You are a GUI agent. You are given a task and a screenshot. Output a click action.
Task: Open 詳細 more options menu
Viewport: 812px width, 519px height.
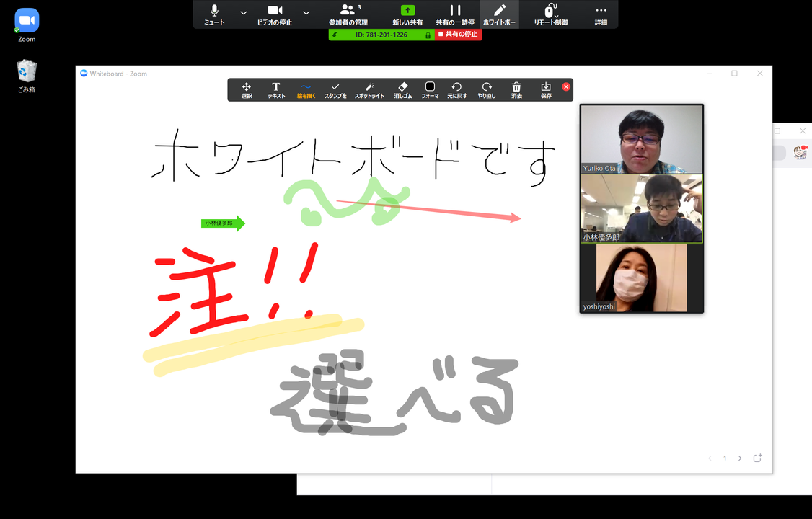coord(601,14)
